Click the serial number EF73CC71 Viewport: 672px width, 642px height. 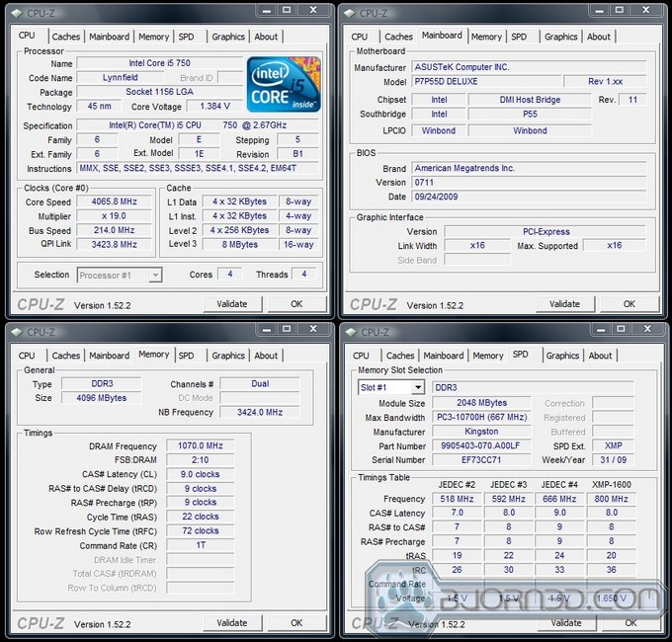[x=481, y=460]
